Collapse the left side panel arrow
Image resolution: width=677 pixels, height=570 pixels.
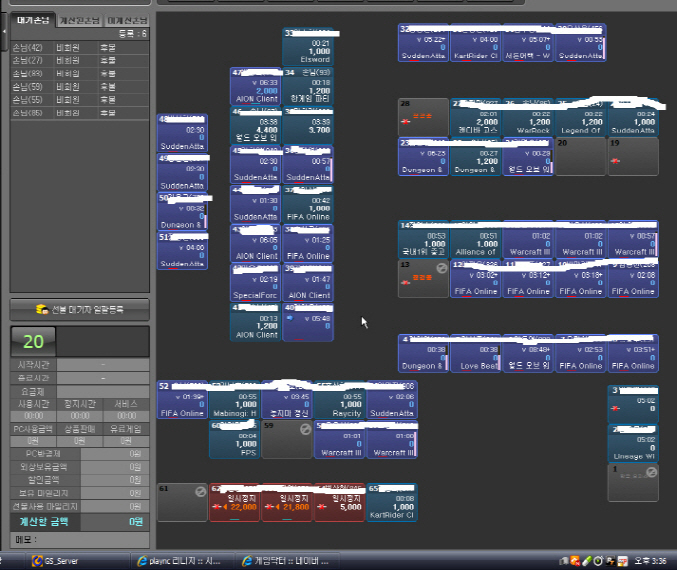click(x=4, y=32)
